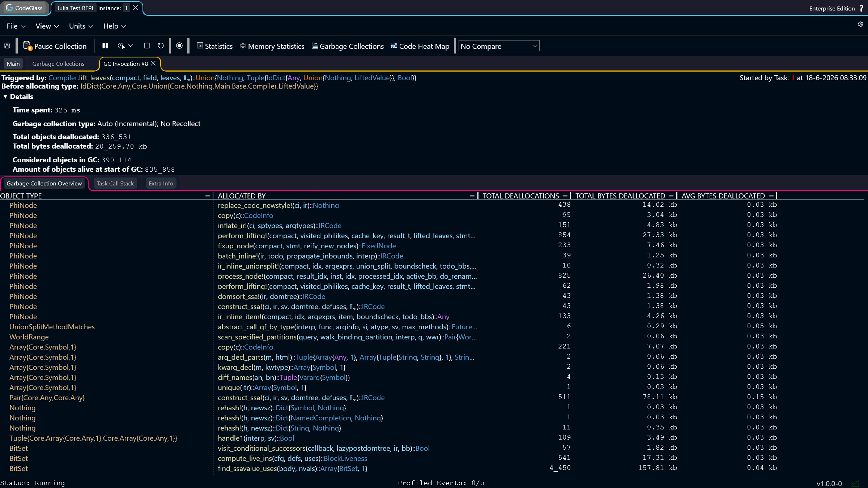Click the TOTAL DEALLOCATIONS column header
Viewport: 868px width, 488px height.
pyautogui.click(x=521, y=196)
